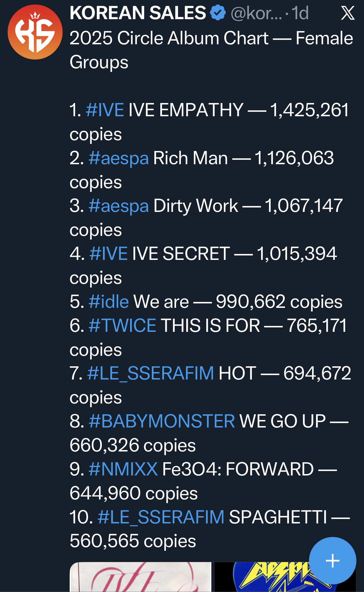Select the #IVE hashtag beside IVE SECRET

pos(108,254)
